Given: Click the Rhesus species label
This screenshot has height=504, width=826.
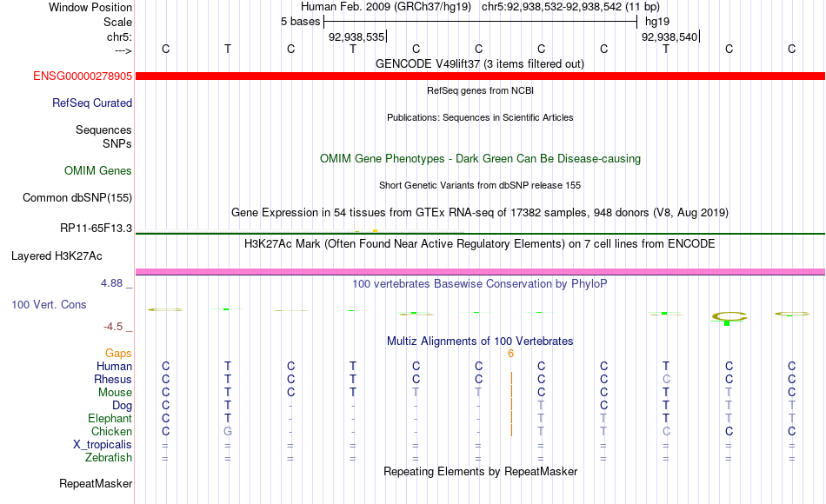Looking at the screenshot, I should click(113, 379).
